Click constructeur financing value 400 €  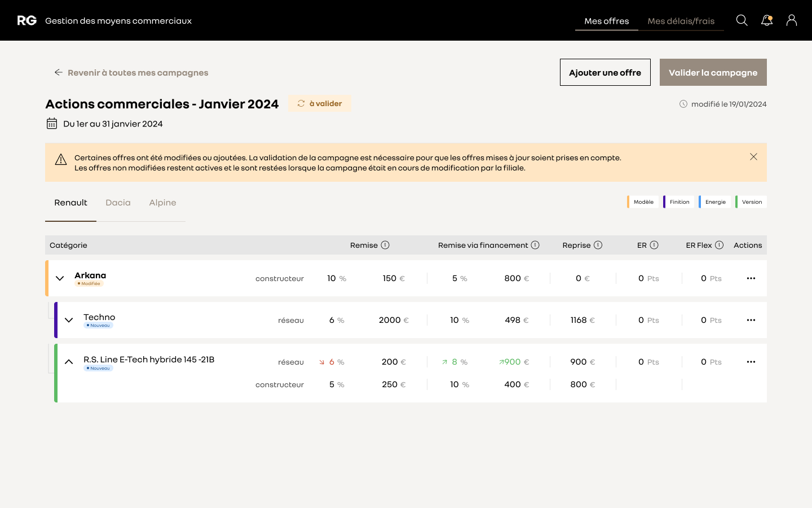coord(517,384)
